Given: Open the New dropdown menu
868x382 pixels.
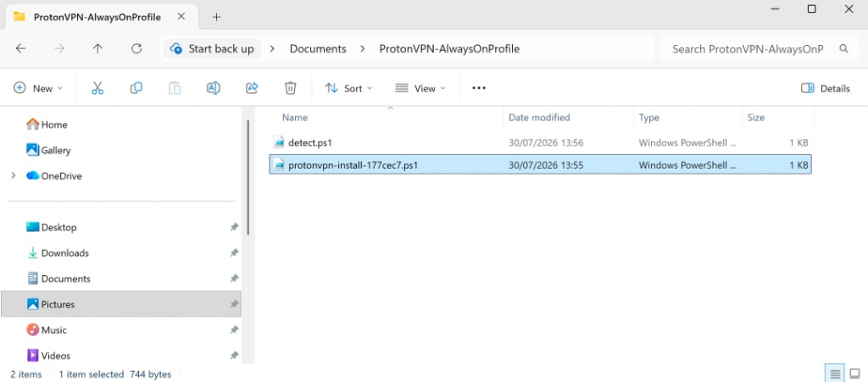Looking at the screenshot, I should tap(38, 88).
